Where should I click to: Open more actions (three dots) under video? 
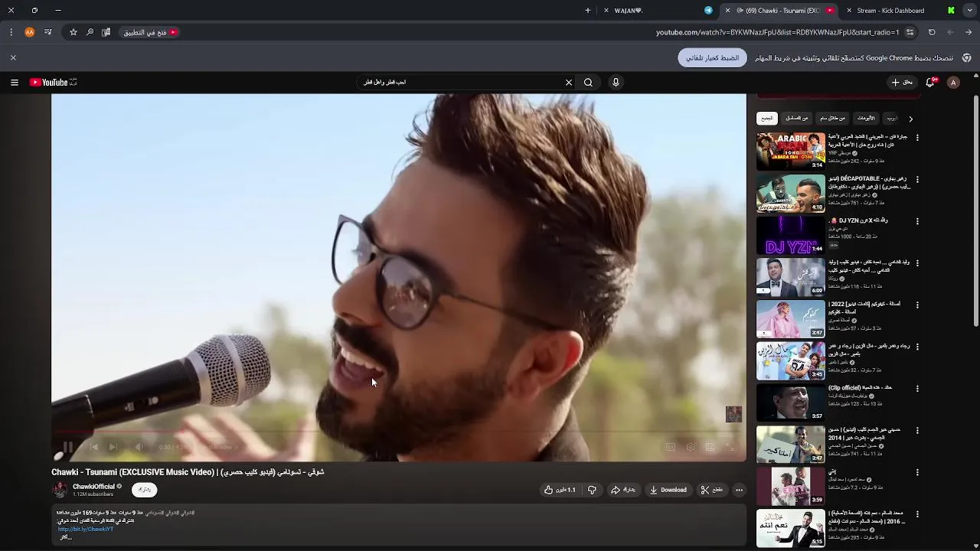click(739, 490)
